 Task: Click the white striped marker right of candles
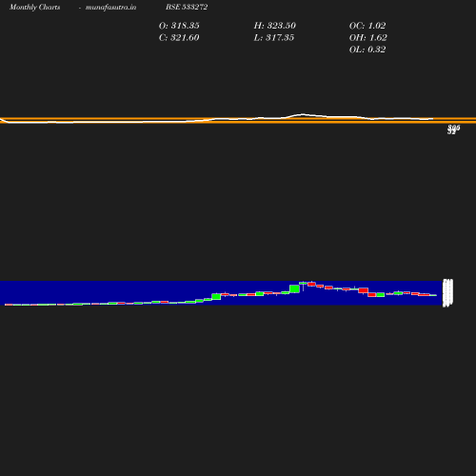click(x=447, y=293)
